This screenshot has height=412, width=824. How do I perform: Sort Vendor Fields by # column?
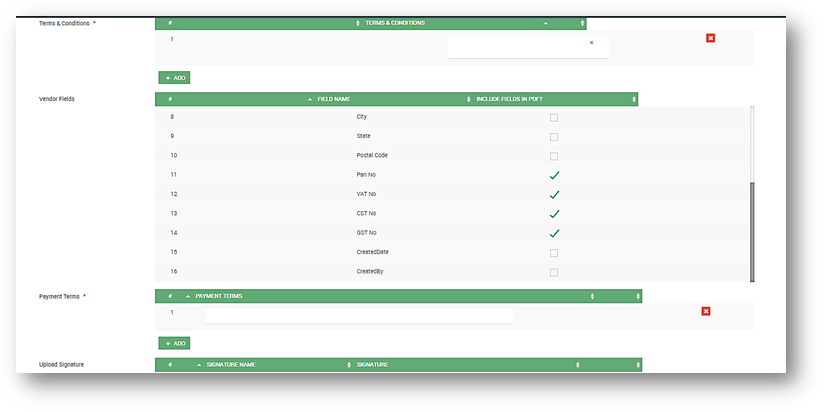tap(170, 99)
